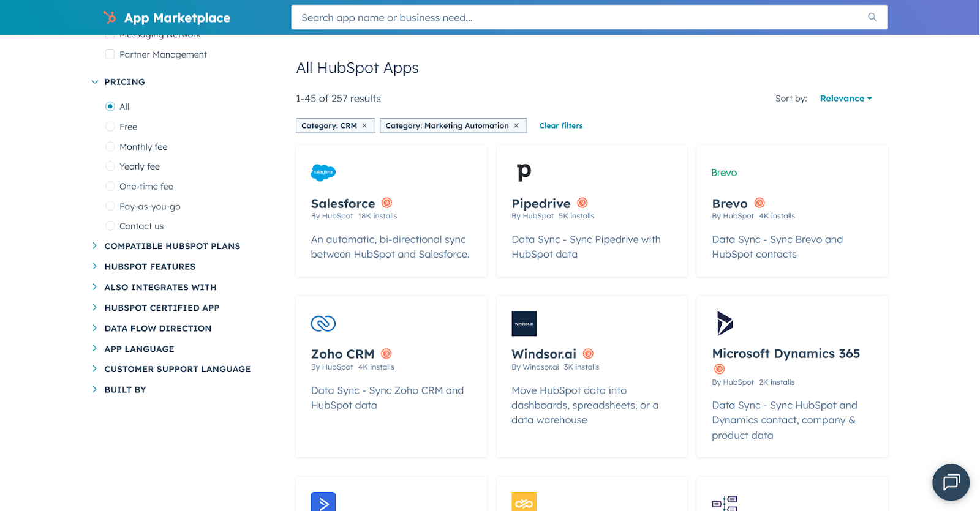The width and height of the screenshot is (980, 511).
Task: Remove the Marketing Automation filter chip
Action: (516, 125)
